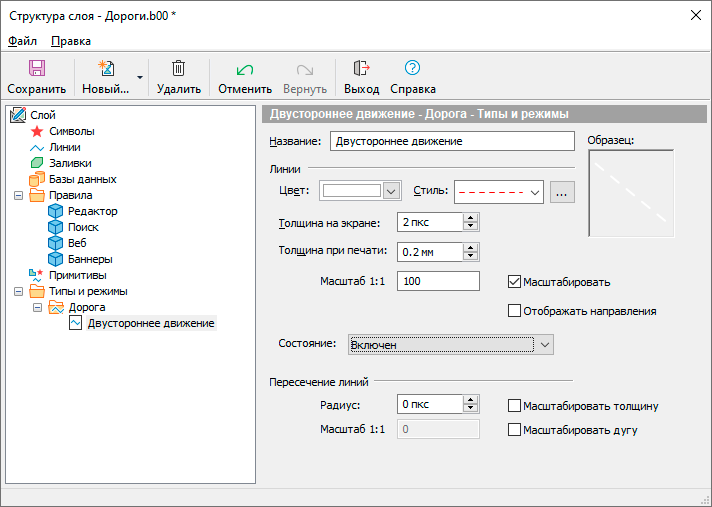This screenshot has width=712, height=507.
Task: Click the ellipsis button next to Стиль
Action: pos(563,191)
